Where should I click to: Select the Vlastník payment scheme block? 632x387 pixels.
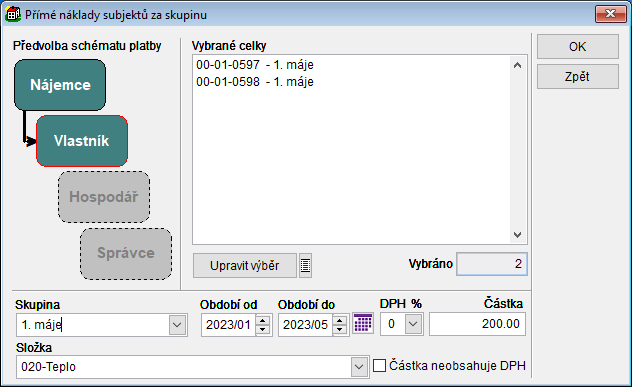click(82, 141)
